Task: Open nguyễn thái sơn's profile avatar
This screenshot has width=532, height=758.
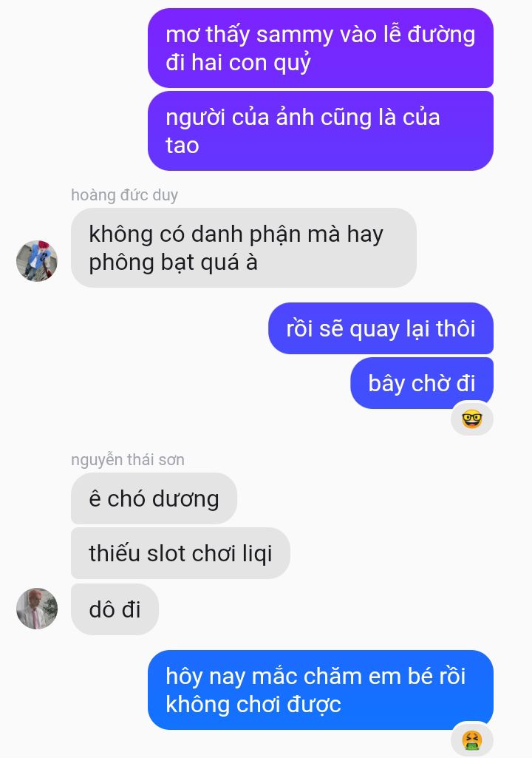Action: (37, 608)
